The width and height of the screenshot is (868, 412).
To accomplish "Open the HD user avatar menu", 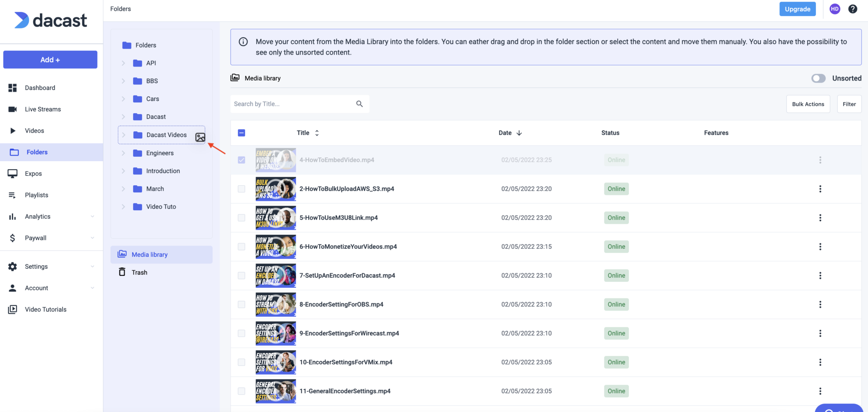I will (835, 9).
